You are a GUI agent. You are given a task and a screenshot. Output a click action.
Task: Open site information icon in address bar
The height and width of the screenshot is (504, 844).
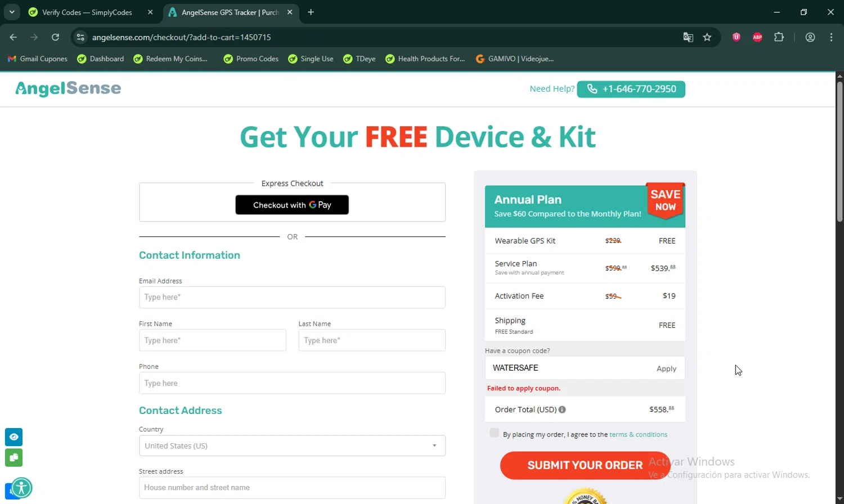click(x=80, y=37)
